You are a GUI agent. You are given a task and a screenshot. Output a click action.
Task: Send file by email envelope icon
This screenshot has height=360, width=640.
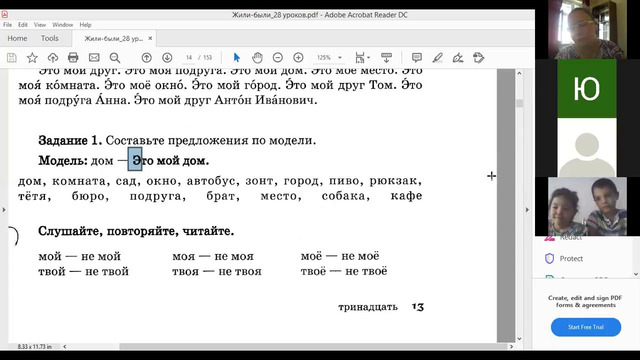click(x=94, y=58)
